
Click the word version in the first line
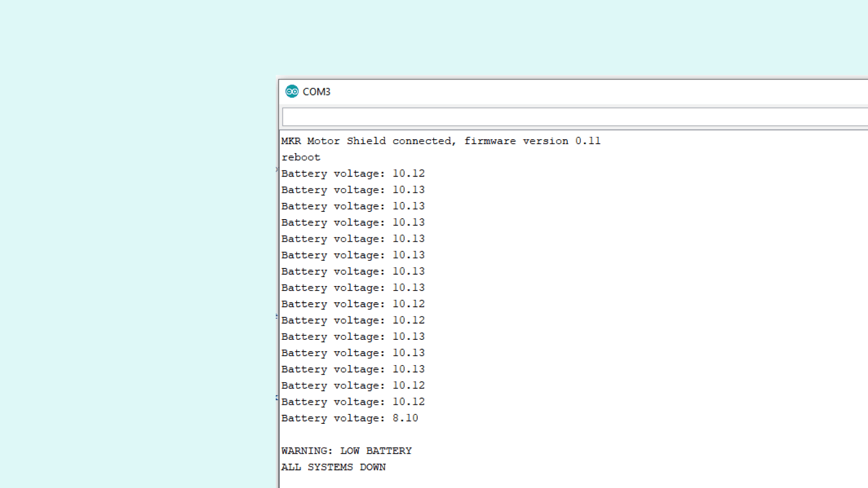(545, 141)
